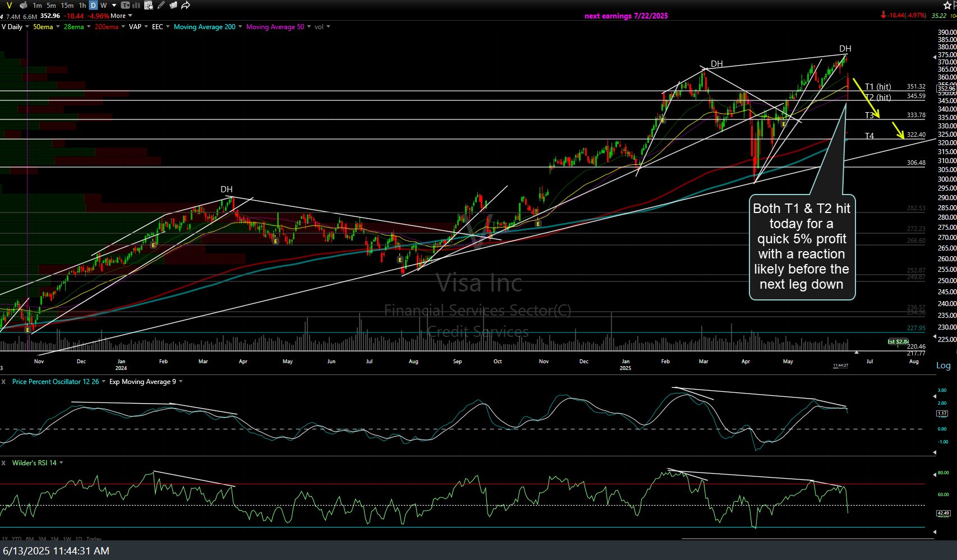Click the V ticker symbol field
The height and width of the screenshot is (560, 957).
click(x=9, y=5)
